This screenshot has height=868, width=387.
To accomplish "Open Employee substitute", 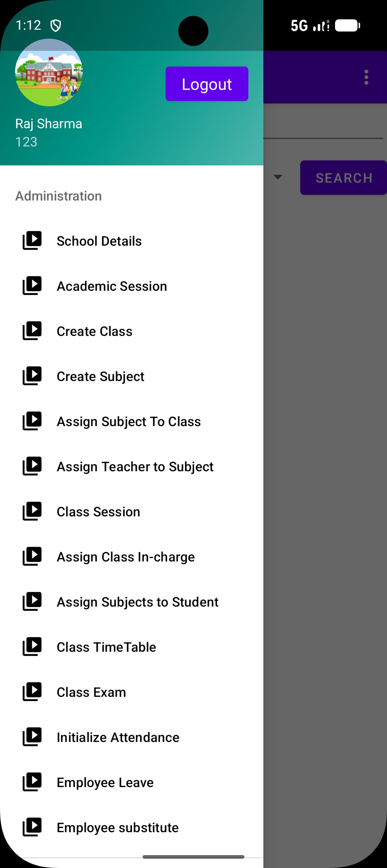I will (118, 828).
